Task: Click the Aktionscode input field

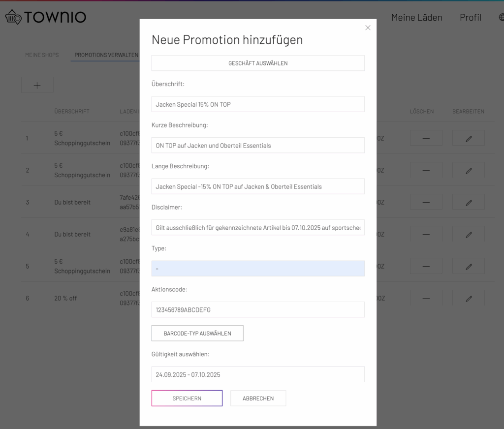Action: tap(258, 309)
